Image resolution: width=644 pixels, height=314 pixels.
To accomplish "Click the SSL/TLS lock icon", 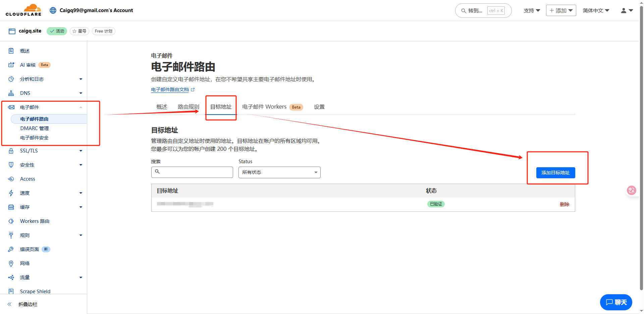I will point(11,151).
